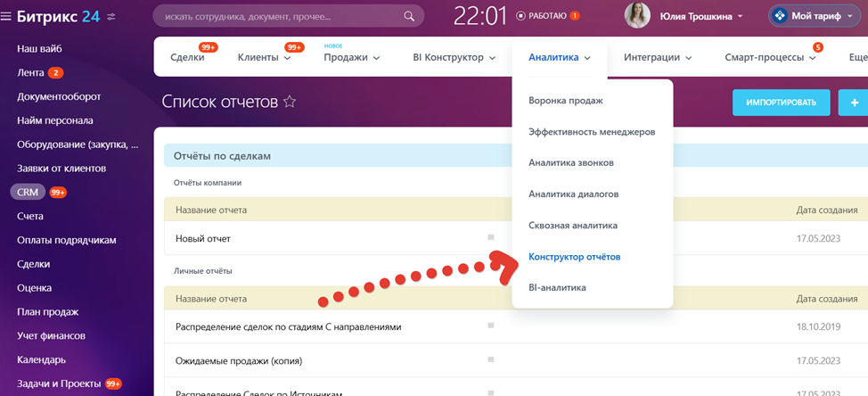The height and width of the screenshot is (396, 868).
Task: Open Заявки от клиентов in sidebar
Action: tap(61, 169)
